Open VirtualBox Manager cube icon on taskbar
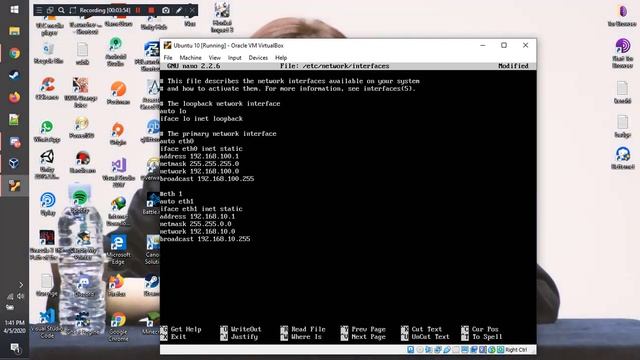This screenshot has height=360, width=640. [x=14, y=163]
